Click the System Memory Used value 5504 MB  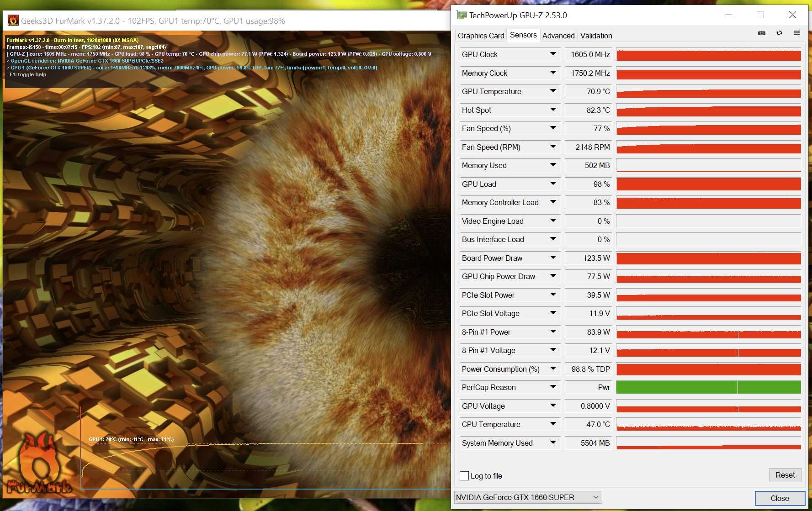tap(589, 443)
